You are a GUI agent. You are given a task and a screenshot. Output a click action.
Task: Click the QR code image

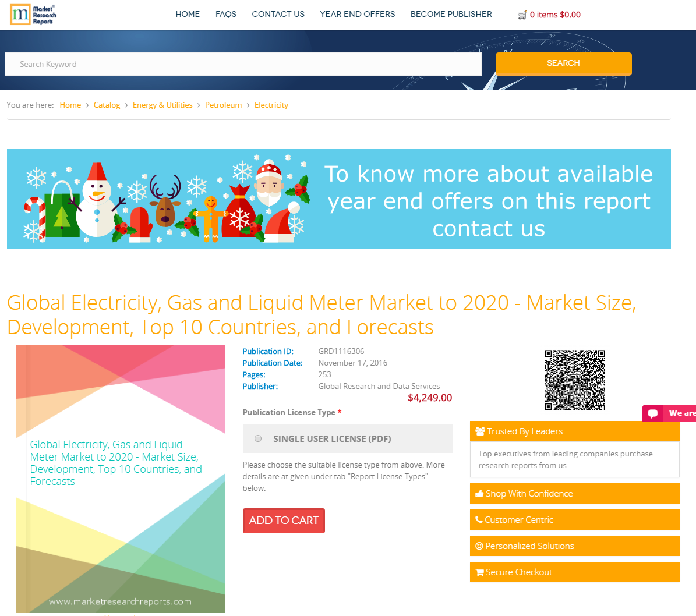click(x=574, y=380)
